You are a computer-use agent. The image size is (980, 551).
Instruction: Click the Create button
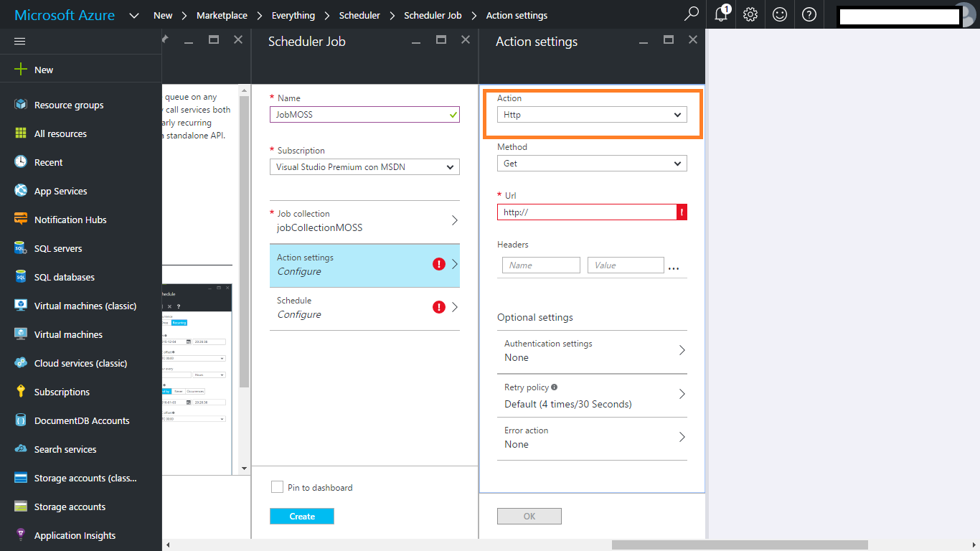[302, 517]
